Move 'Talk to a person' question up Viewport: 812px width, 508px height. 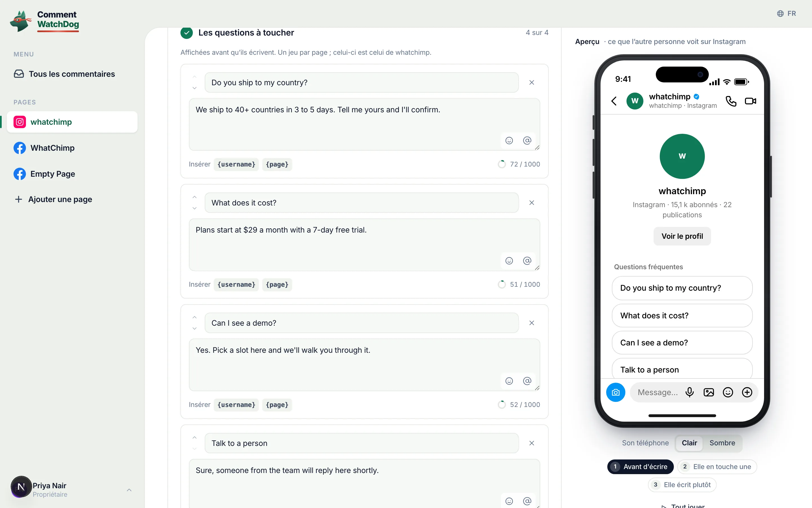point(195,438)
